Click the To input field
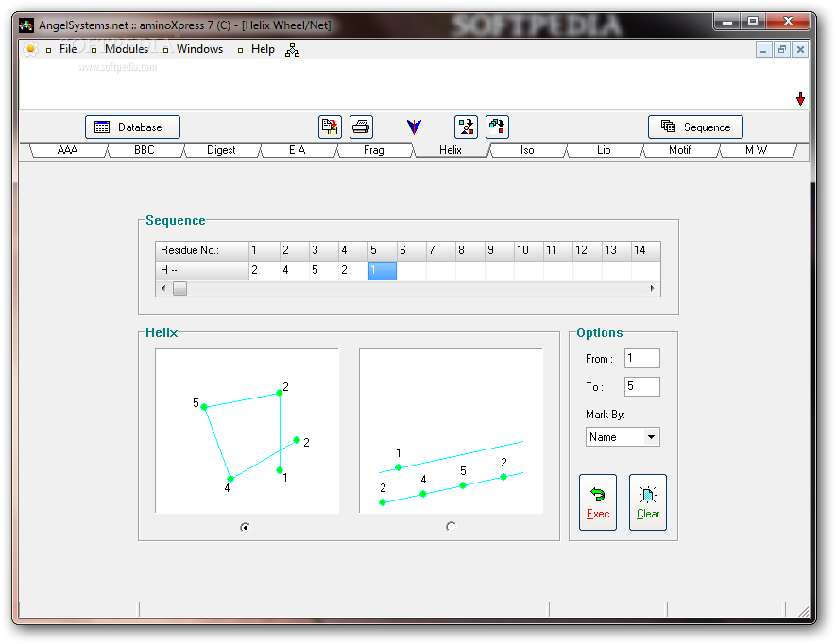The height and width of the screenshot is (644, 836). [x=642, y=386]
